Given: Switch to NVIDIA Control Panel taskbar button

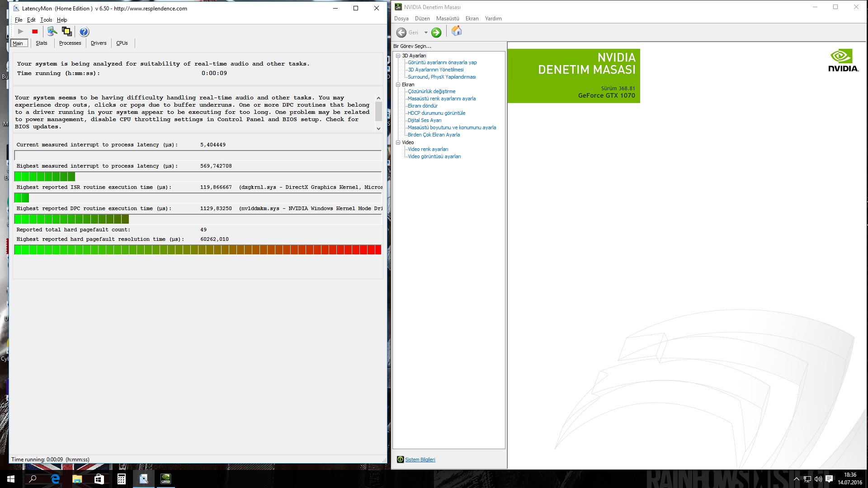Looking at the screenshot, I should tap(166, 479).
